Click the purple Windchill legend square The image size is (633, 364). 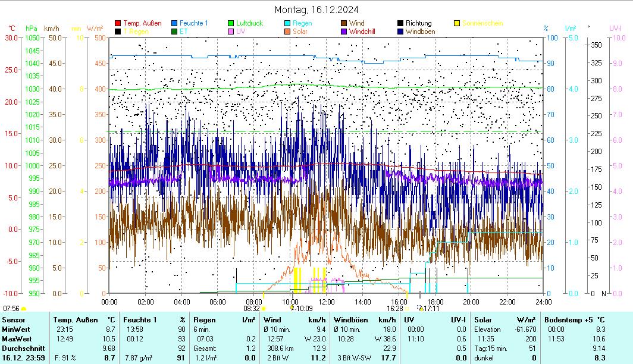344,32
